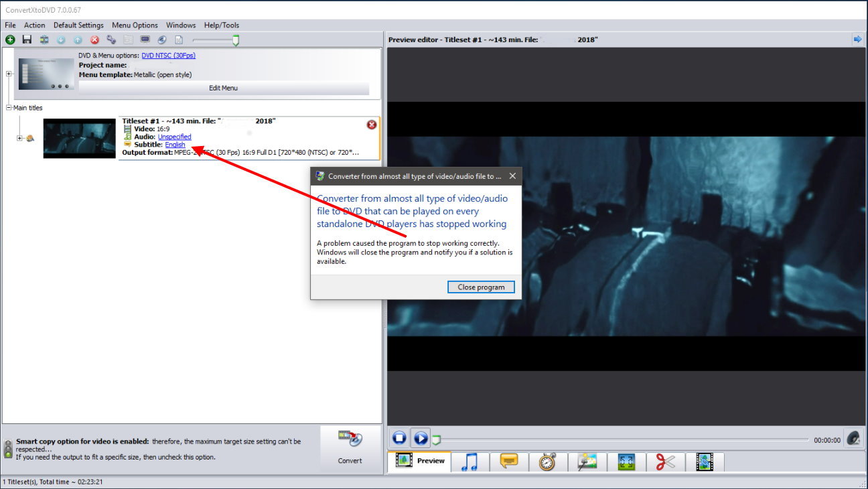Expand the Titleset #1 tree node
868x489 pixels.
(20, 139)
